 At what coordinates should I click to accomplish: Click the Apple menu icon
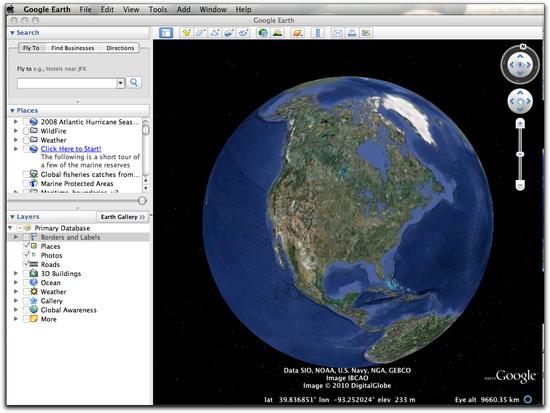coord(11,9)
